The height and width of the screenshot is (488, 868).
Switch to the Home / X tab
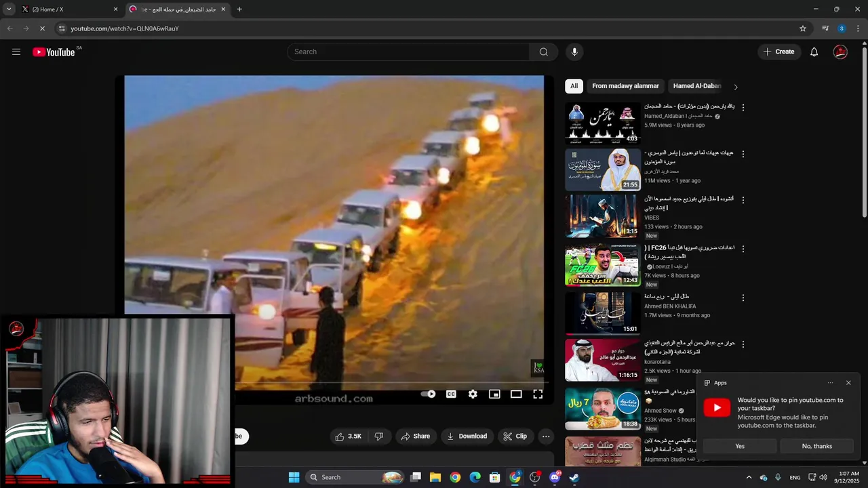click(x=68, y=9)
